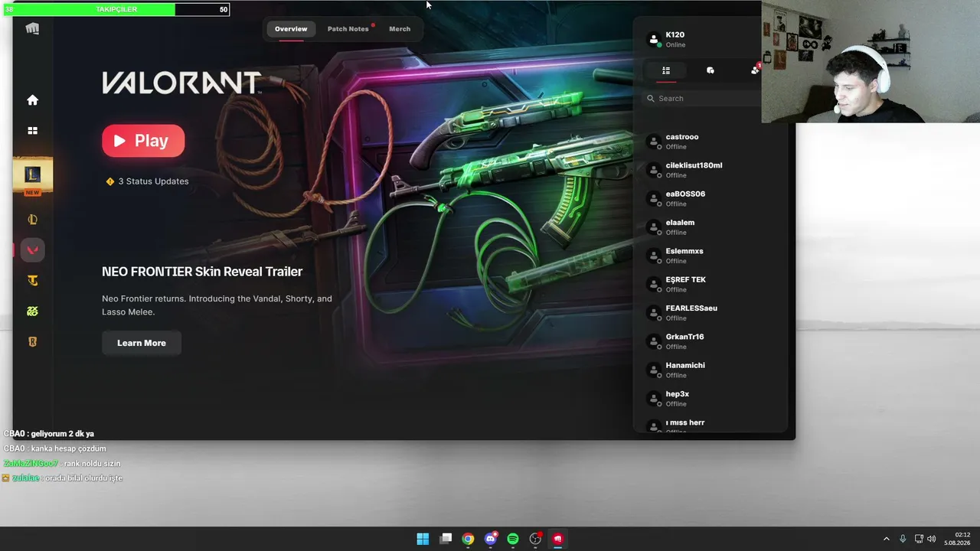The image size is (980, 551).
Task: Show the friends list view icon
Action: pos(666,70)
